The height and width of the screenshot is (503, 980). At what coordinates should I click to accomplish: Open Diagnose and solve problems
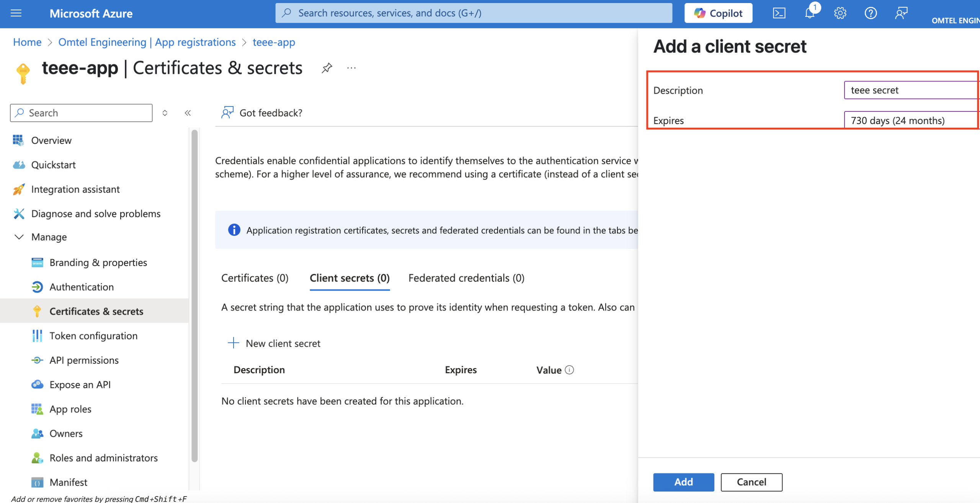click(96, 214)
